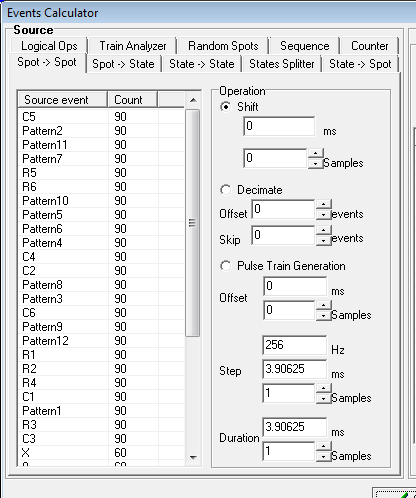Image resolution: width=416 pixels, height=498 pixels.
Task: Open the State -> State tab
Action: click(x=202, y=64)
